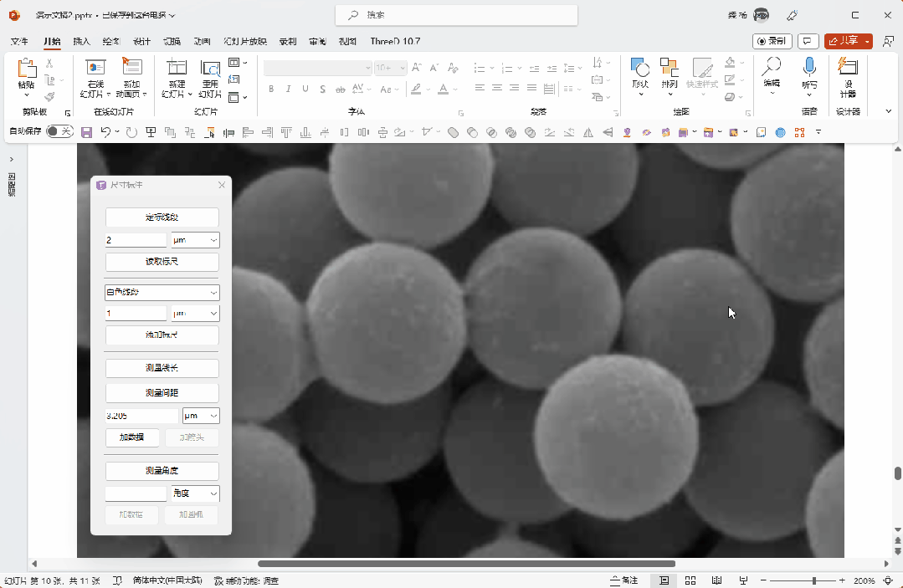Screen dimensions: 903x588
Task: Switch to Slide Sorter view in status bar
Action: click(690, 580)
